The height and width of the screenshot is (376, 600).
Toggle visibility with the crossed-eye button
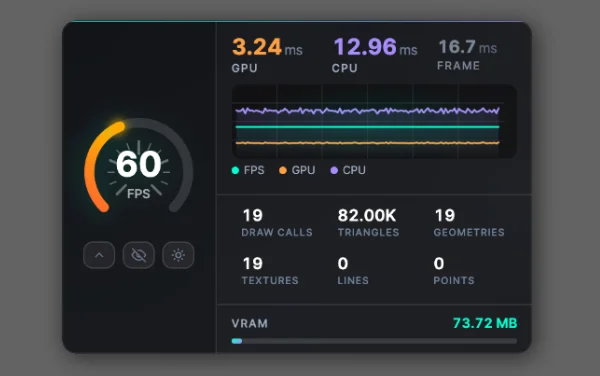click(139, 255)
